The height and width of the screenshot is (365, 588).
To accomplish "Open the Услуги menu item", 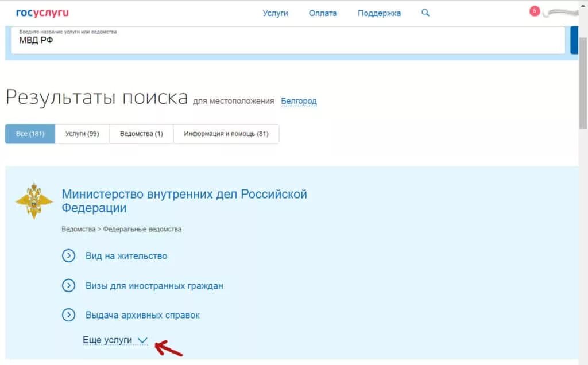I will point(275,13).
